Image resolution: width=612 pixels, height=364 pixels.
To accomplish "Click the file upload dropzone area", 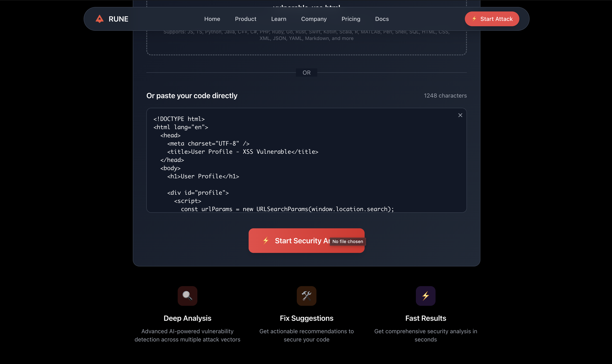I will pos(306,47).
